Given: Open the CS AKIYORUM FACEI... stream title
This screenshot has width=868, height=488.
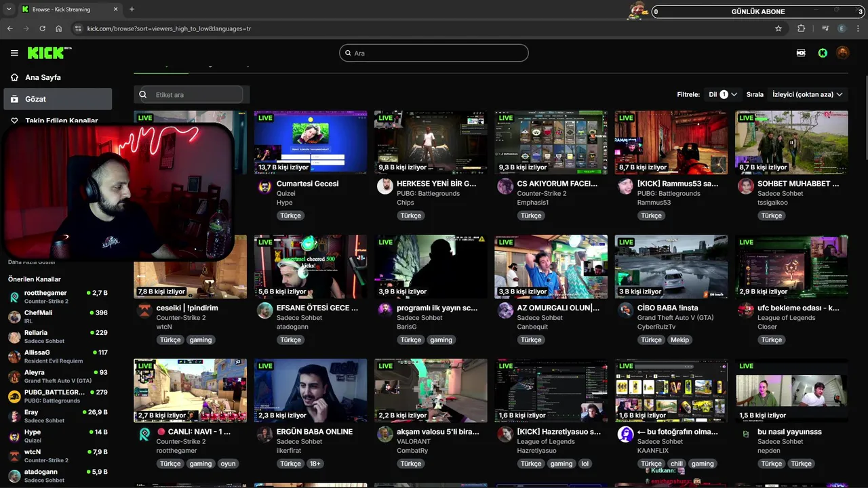Looking at the screenshot, I should tap(557, 184).
